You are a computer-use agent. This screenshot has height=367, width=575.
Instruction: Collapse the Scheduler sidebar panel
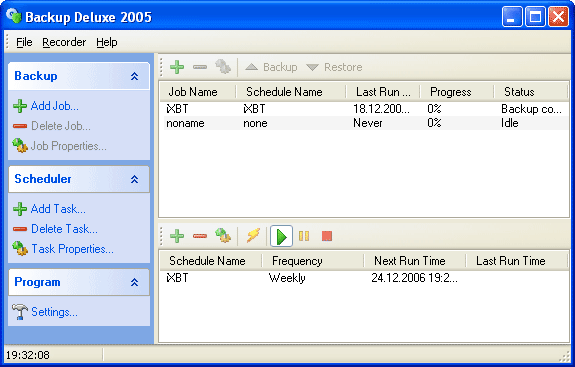tap(135, 179)
